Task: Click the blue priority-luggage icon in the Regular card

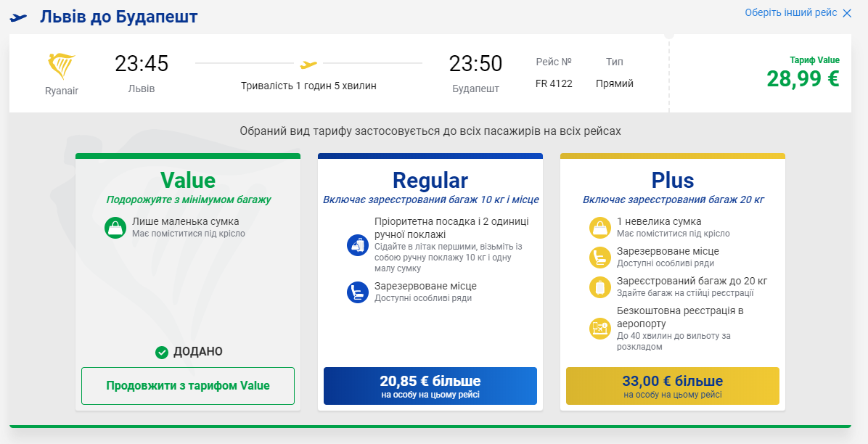Action: 358,244
